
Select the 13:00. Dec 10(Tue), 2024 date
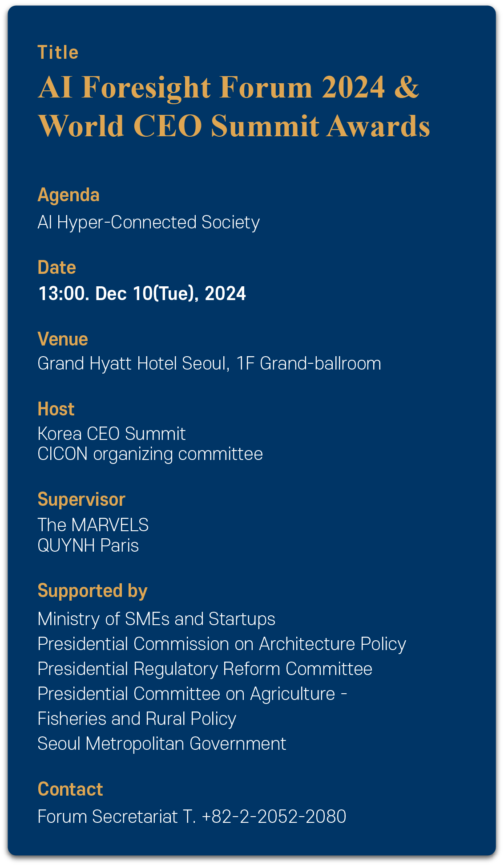coord(142,294)
